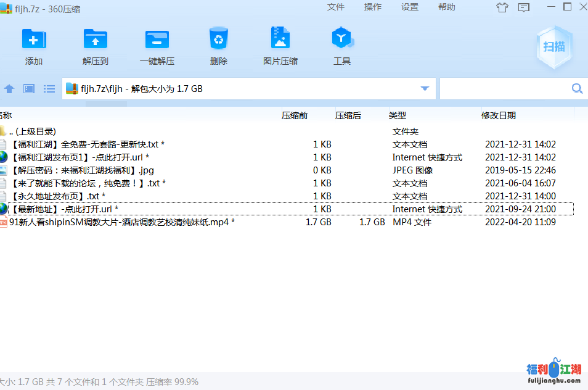Click the skin (shirt) icon in the title bar
Image resolution: width=588 pixels, height=390 pixels.
coord(502,7)
